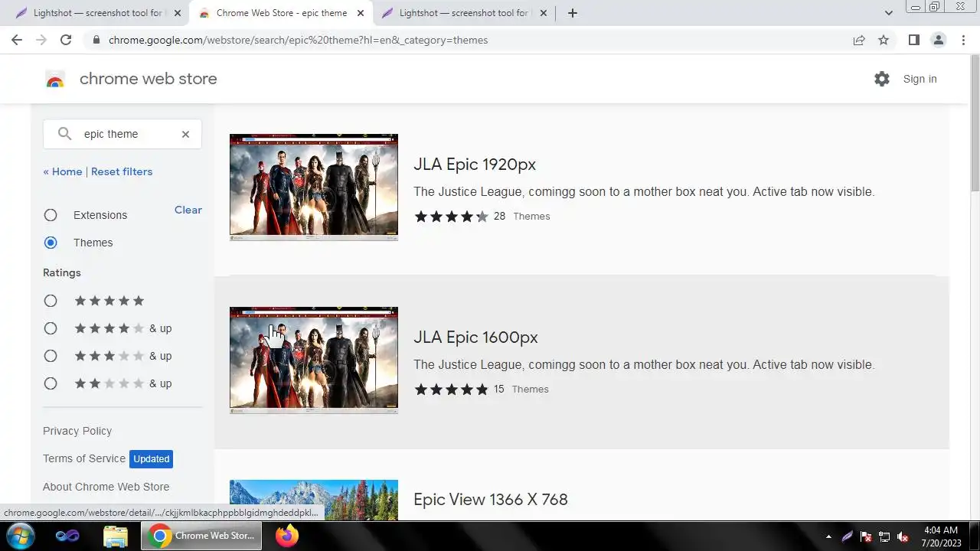Open the network tray icon

coord(884,536)
